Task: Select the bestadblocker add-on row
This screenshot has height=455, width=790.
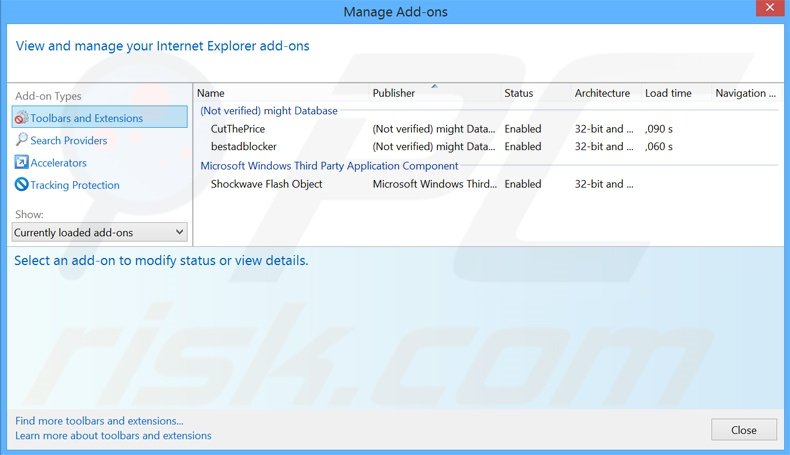Action: [488, 147]
